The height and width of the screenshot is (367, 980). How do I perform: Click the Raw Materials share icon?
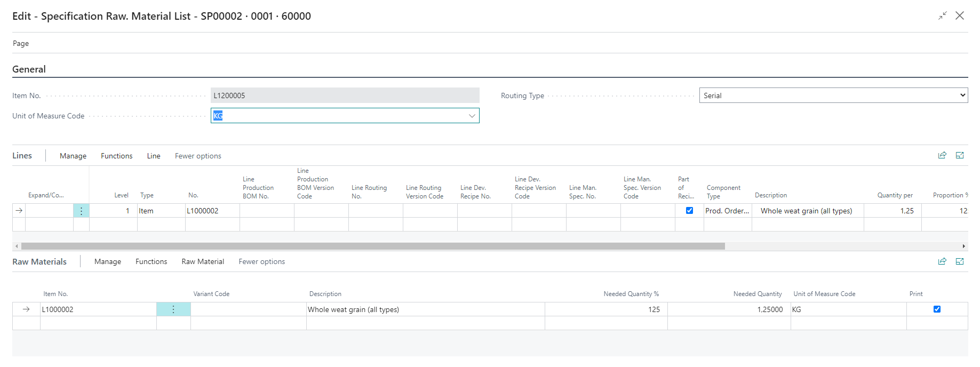(x=942, y=261)
